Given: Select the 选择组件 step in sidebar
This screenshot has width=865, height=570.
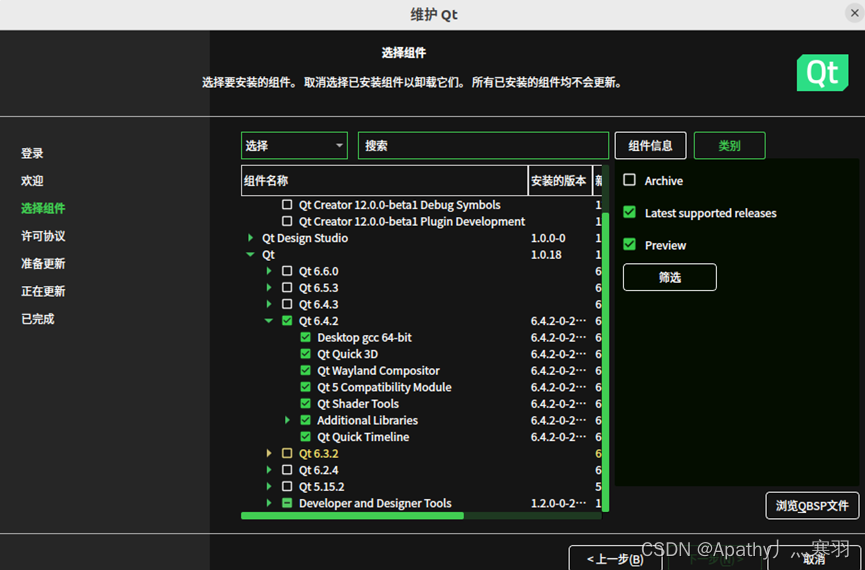Looking at the screenshot, I should 43,208.
